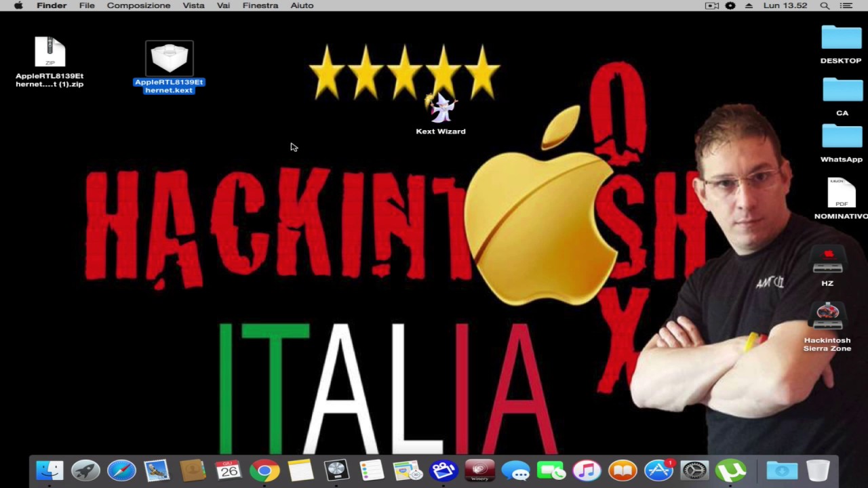The height and width of the screenshot is (488, 868).
Task: Open Messages from the Dock
Action: 515,470
